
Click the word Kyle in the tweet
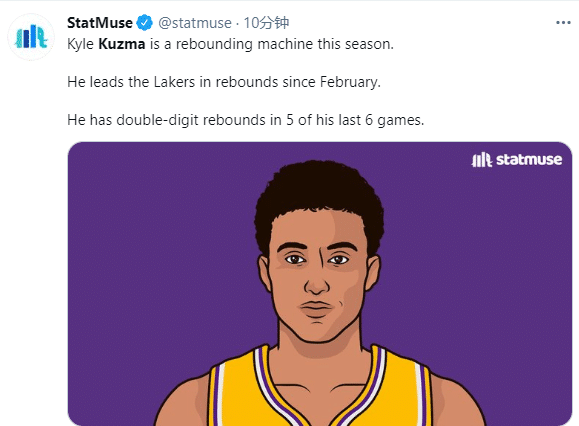80,44
